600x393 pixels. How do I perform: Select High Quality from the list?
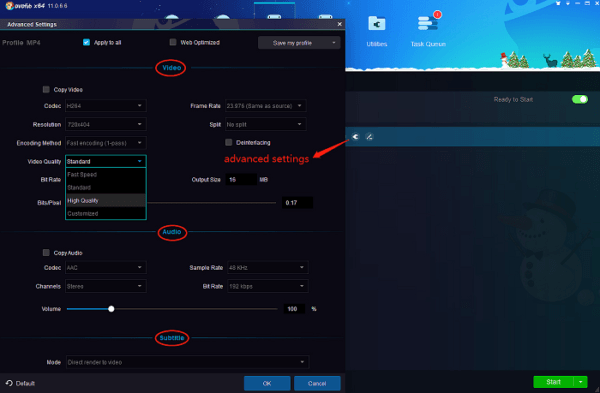[106, 201]
